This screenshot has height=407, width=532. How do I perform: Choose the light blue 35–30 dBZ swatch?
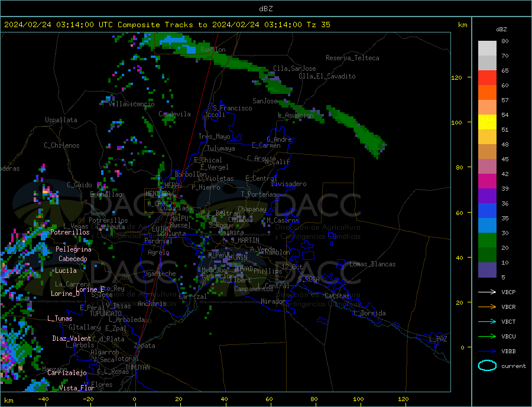point(487,226)
